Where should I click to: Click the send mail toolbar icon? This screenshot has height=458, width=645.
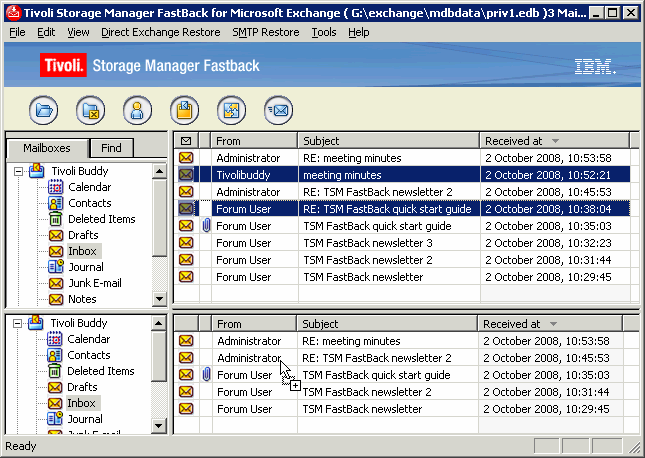point(278,110)
